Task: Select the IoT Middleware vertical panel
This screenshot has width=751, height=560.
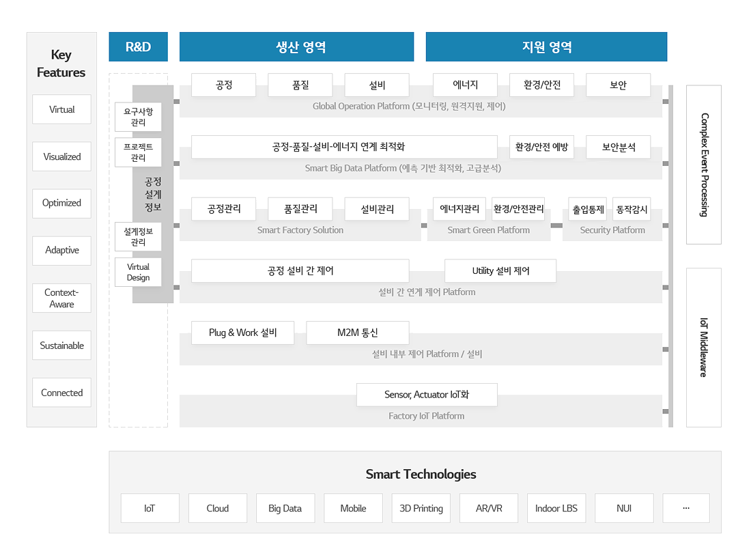Action: 703,347
